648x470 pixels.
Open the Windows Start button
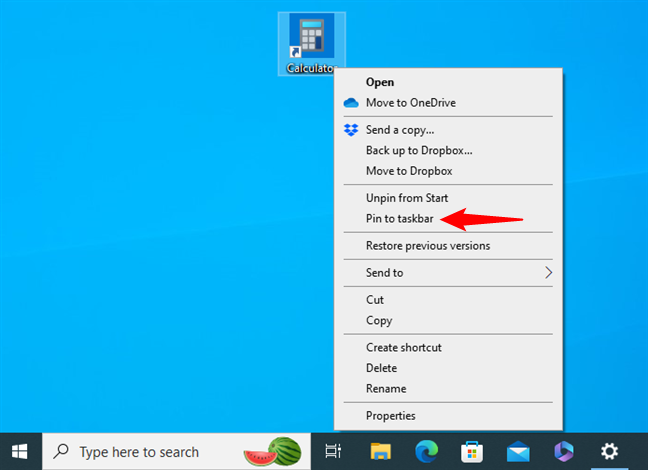(x=20, y=451)
